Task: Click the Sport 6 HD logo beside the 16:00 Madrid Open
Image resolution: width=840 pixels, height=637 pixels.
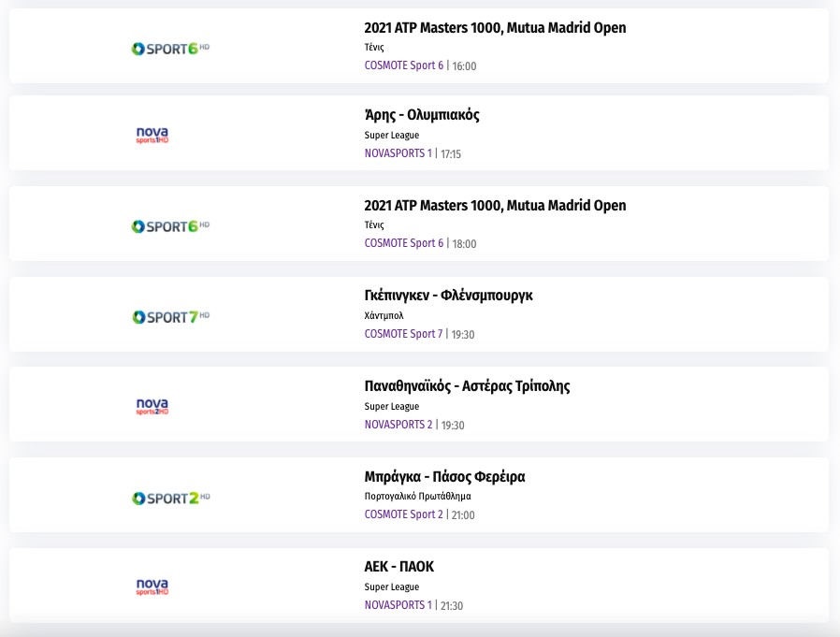Action: tap(169, 47)
